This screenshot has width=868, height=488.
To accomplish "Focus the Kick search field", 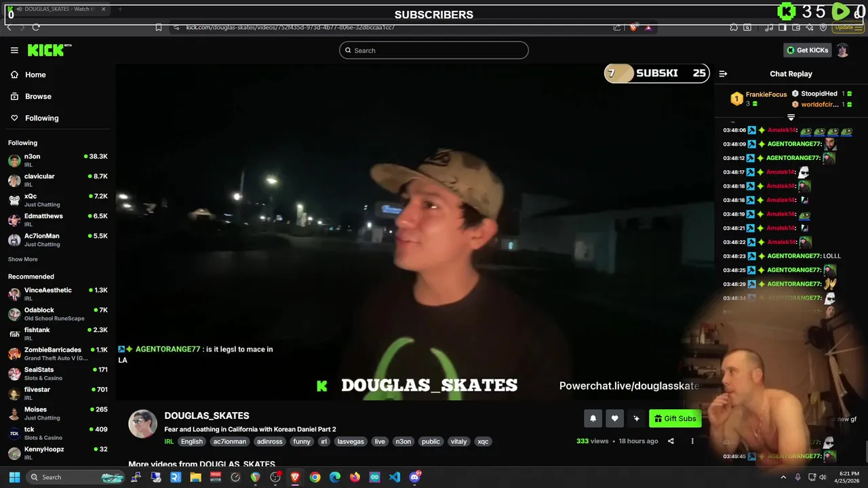I will [434, 50].
